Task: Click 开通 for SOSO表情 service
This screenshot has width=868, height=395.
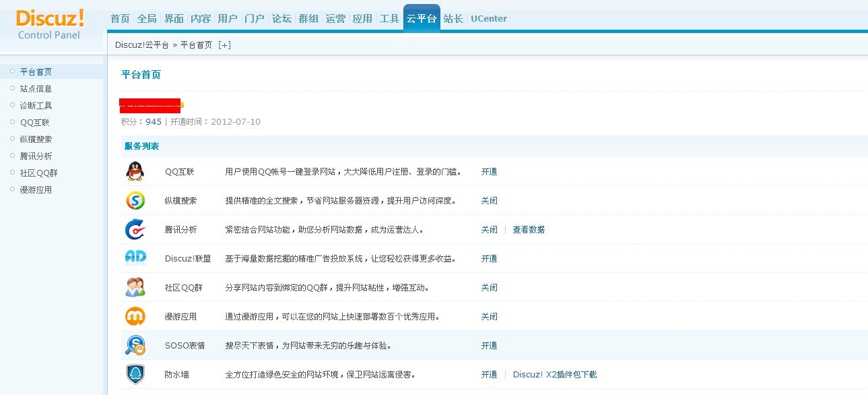Action: 489,345
